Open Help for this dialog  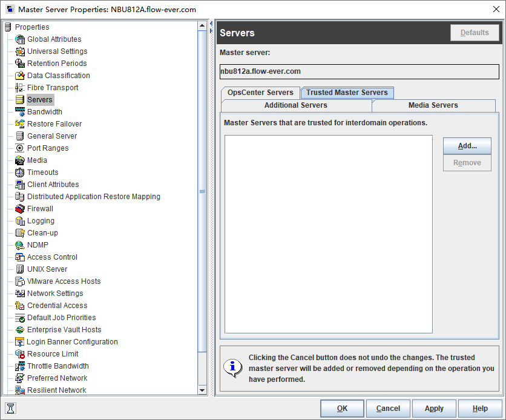click(x=480, y=409)
